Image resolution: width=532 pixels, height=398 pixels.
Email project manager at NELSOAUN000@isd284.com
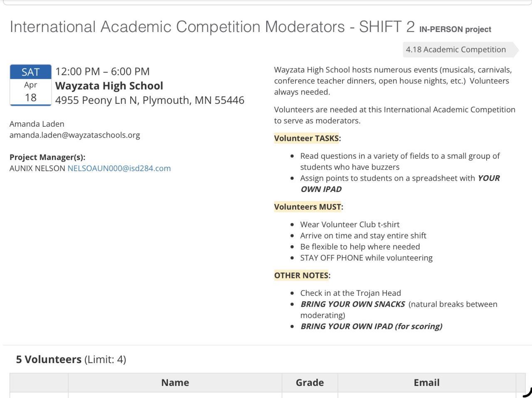tap(119, 168)
